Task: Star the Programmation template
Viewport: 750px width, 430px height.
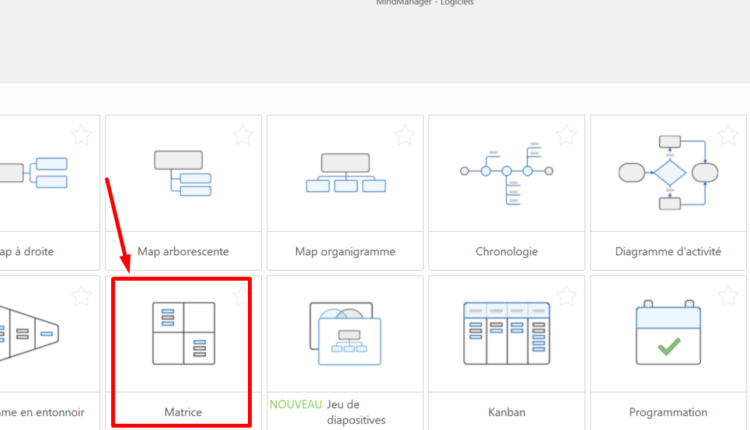Action: coord(727,296)
